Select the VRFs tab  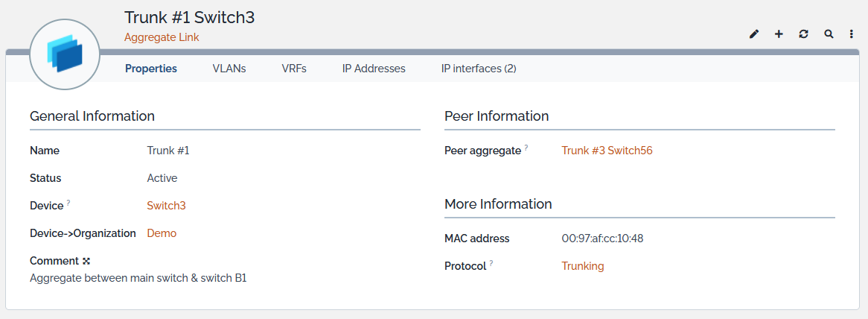coord(294,69)
